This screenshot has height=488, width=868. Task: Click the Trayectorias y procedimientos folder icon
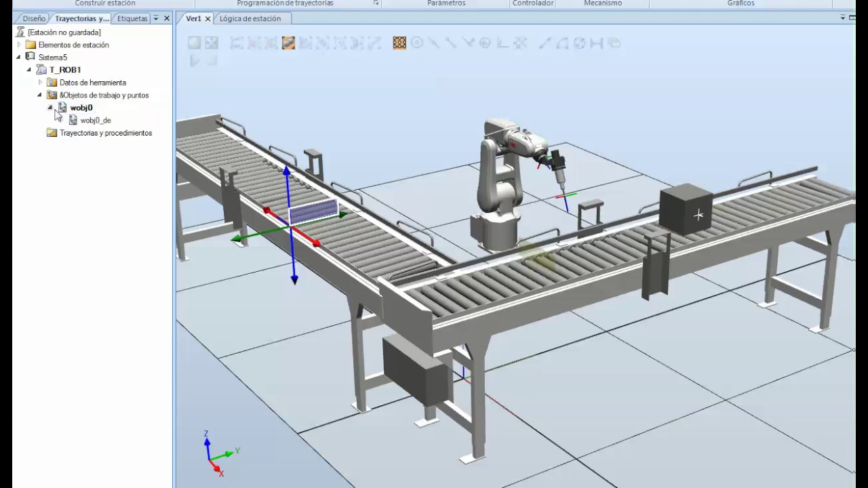(52, 133)
